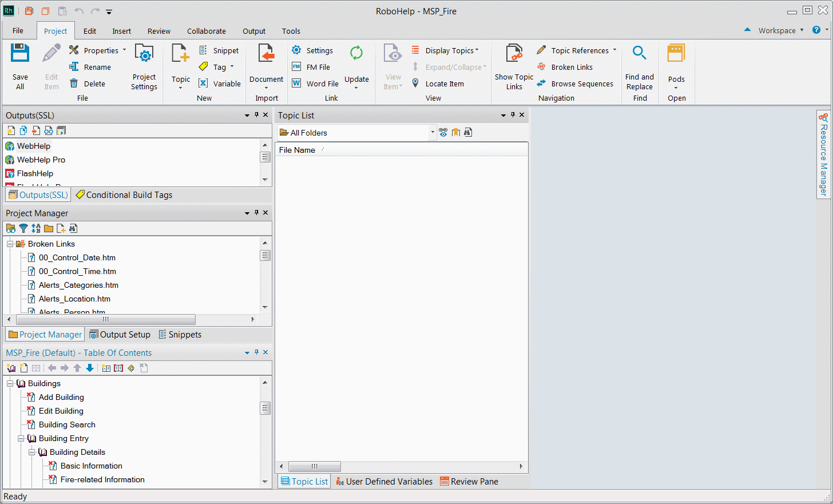The image size is (833, 504).
Task: Open the Conditional Build Tags tab
Action: [124, 195]
